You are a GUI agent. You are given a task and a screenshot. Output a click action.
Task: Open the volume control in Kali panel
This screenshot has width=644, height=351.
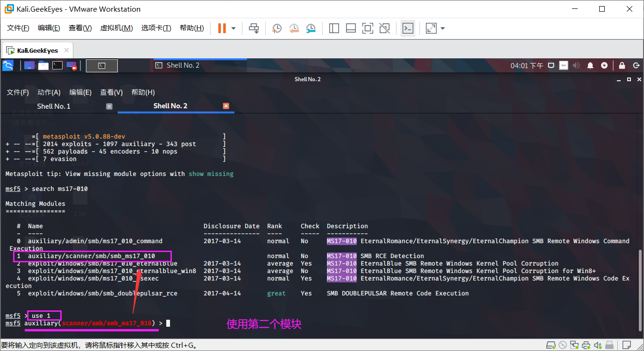pos(576,66)
